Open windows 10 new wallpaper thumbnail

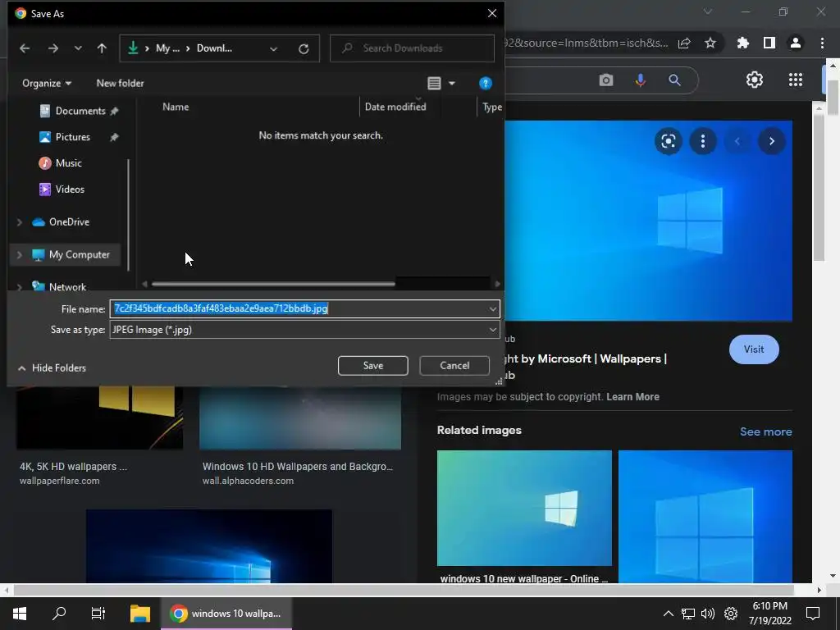click(x=524, y=508)
